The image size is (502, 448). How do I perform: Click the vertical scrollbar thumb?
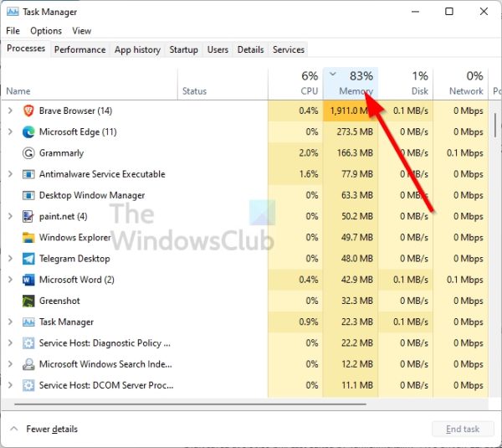click(495, 125)
